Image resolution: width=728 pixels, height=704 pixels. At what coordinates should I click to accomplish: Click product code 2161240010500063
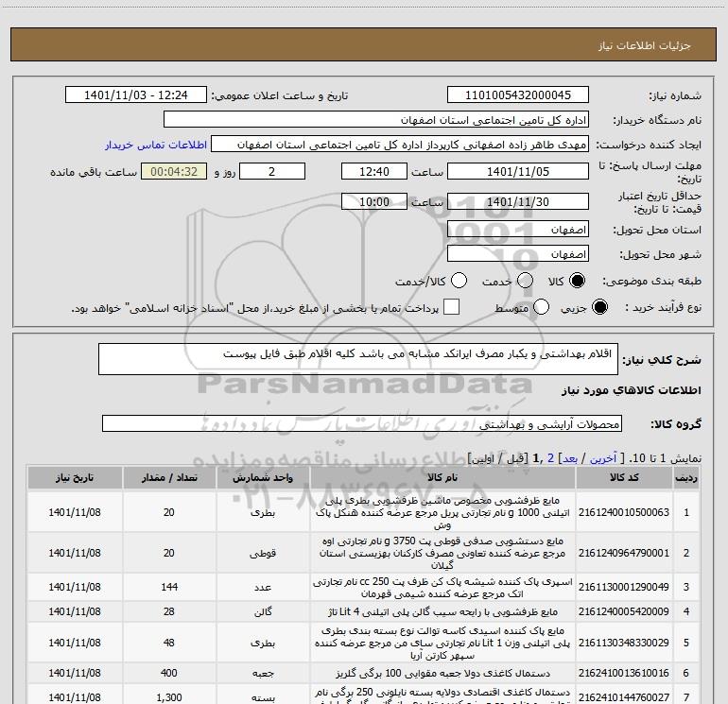624,512
